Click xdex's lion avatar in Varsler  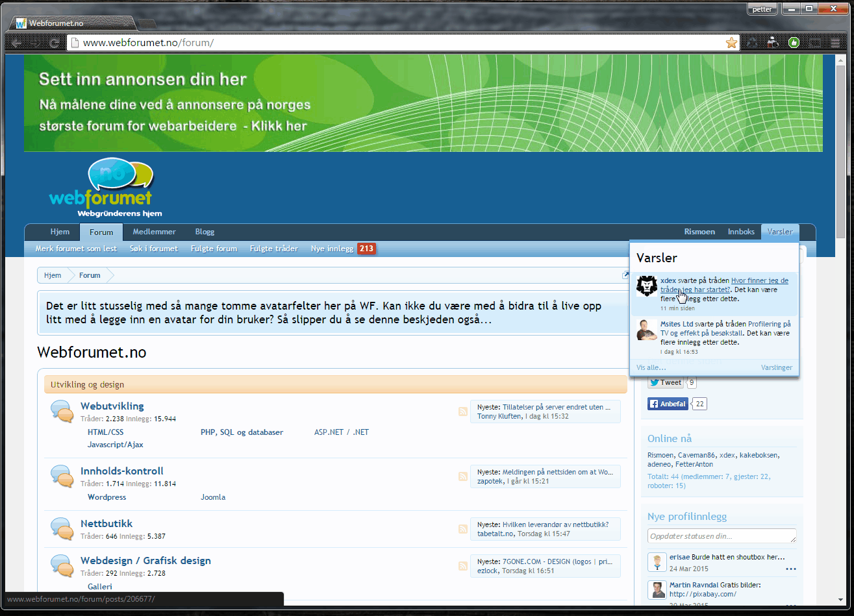tap(647, 286)
